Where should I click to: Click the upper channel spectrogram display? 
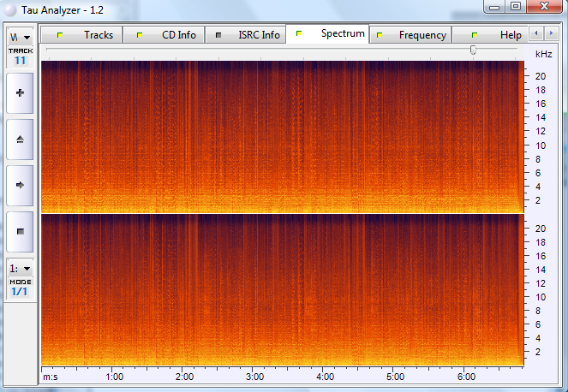(x=283, y=137)
